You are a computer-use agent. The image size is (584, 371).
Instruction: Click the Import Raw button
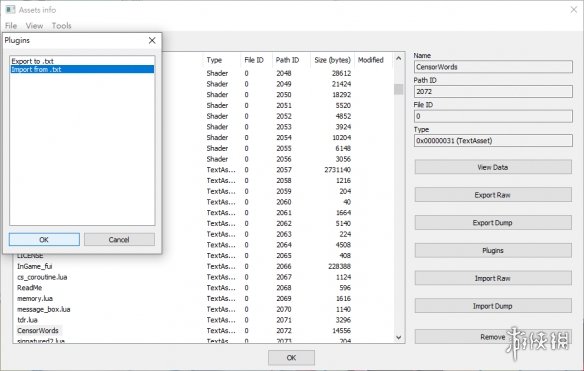pos(493,278)
